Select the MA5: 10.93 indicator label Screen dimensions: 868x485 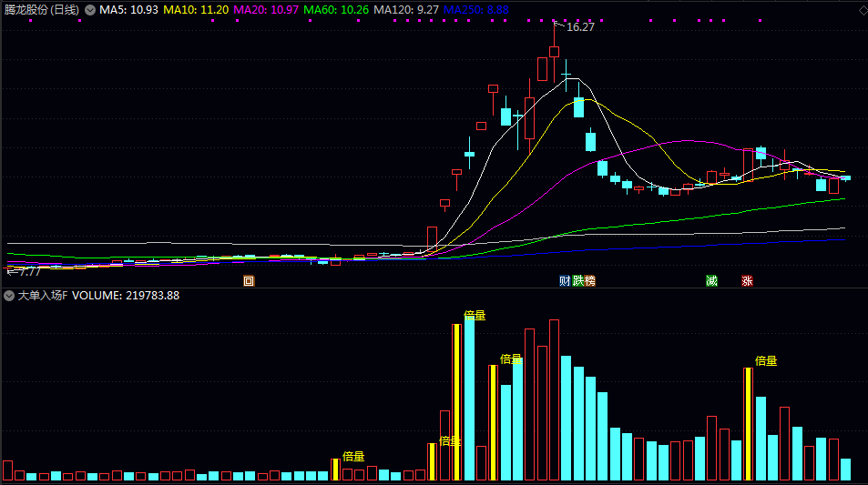pos(128,9)
